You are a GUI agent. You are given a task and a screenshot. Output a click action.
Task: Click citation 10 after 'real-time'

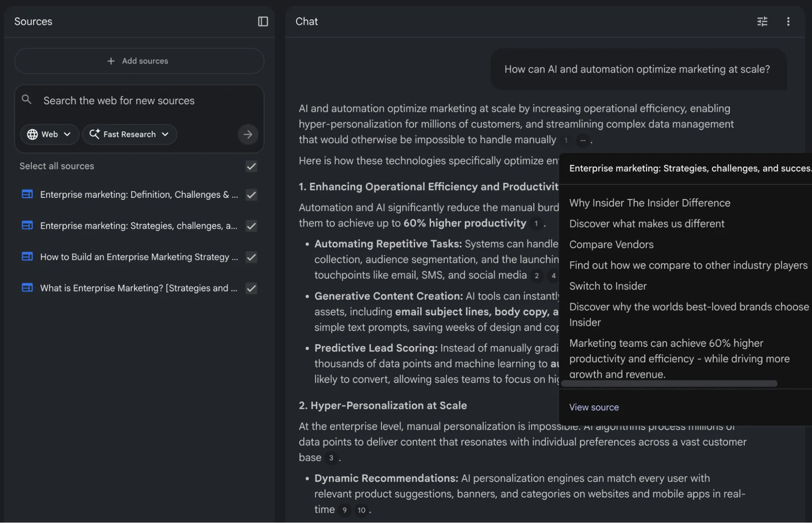click(361, 510)
